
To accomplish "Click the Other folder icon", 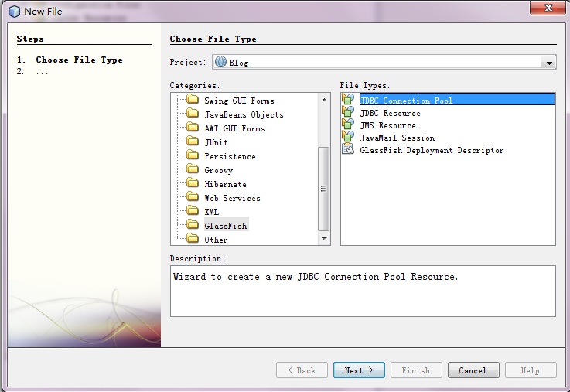I will [x=193, y=239].
